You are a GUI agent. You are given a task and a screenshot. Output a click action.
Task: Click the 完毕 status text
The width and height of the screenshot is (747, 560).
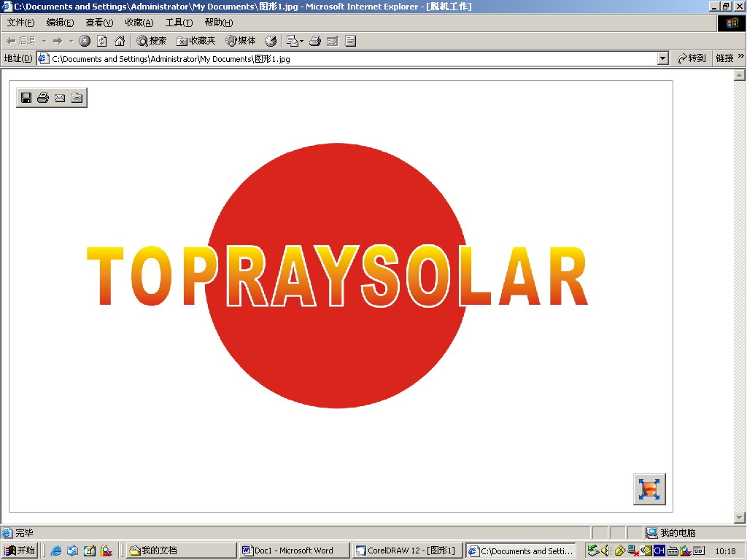pos(24,532)
